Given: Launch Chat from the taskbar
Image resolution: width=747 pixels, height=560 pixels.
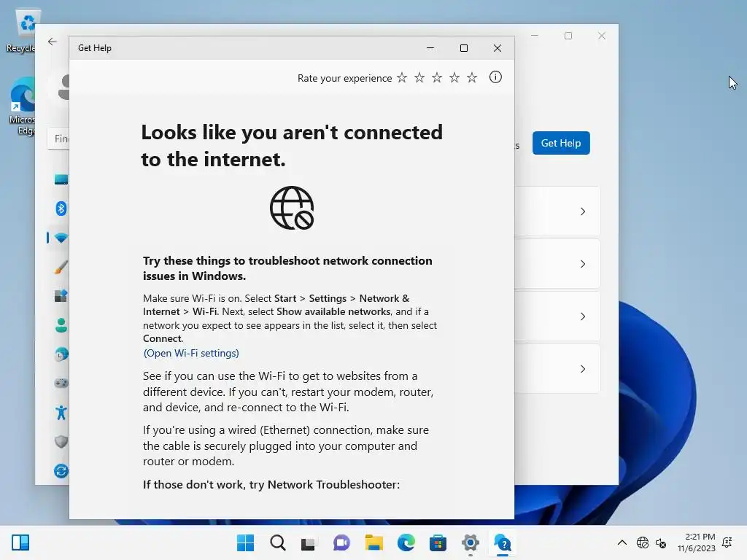Looking at the screenshot, I should 341,542.
